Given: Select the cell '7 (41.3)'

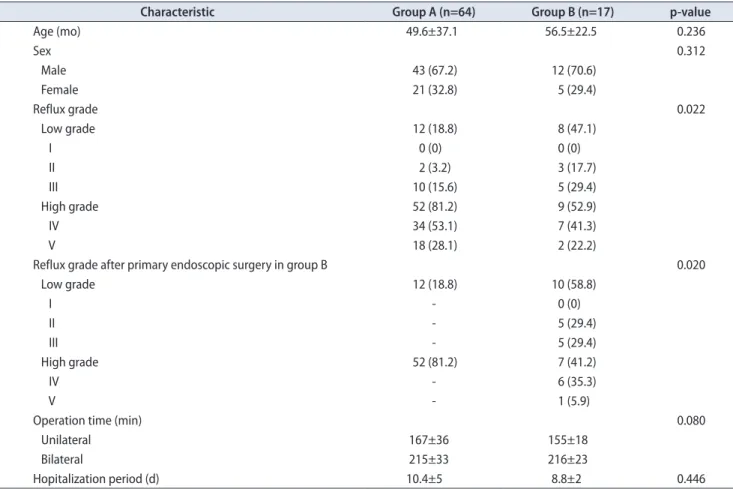Looking at the screenshot, I should tap(576, 226).
